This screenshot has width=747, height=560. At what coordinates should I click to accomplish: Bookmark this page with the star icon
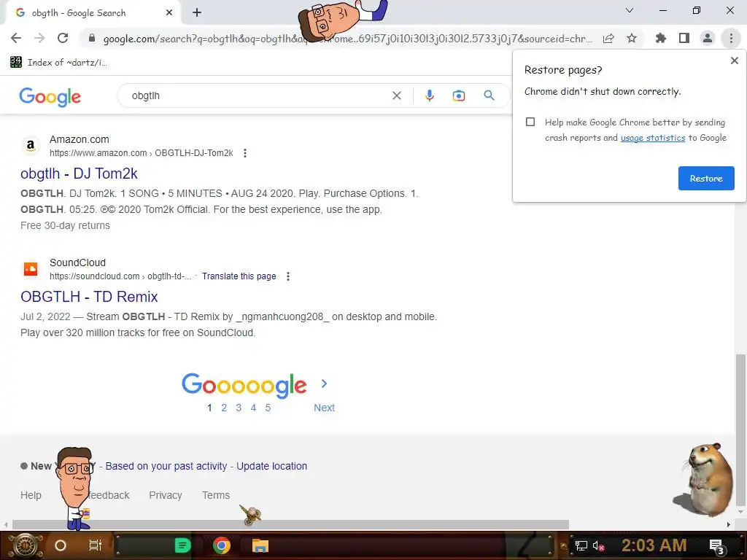(632, 38)
